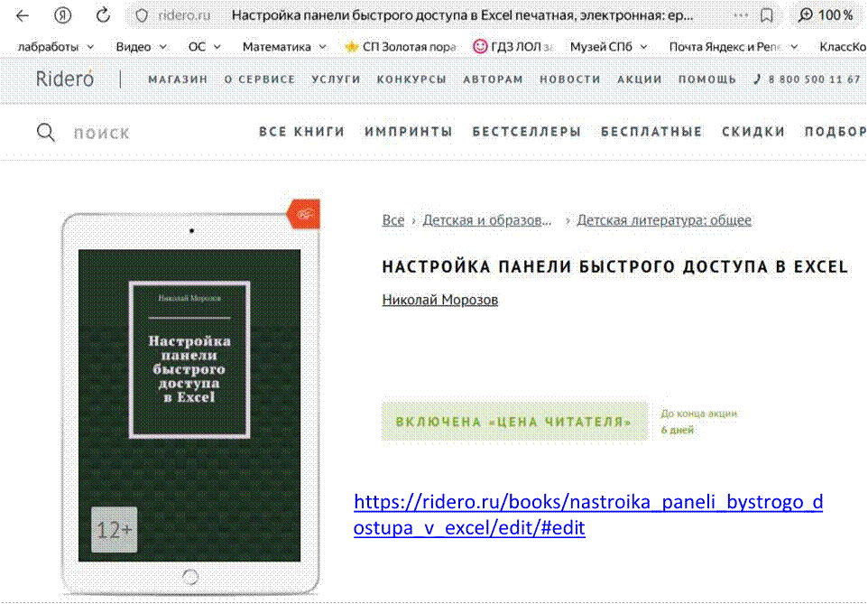Click the magnifier search icon
The width and height of the screenshot is (868, 604).
point(45,133)
